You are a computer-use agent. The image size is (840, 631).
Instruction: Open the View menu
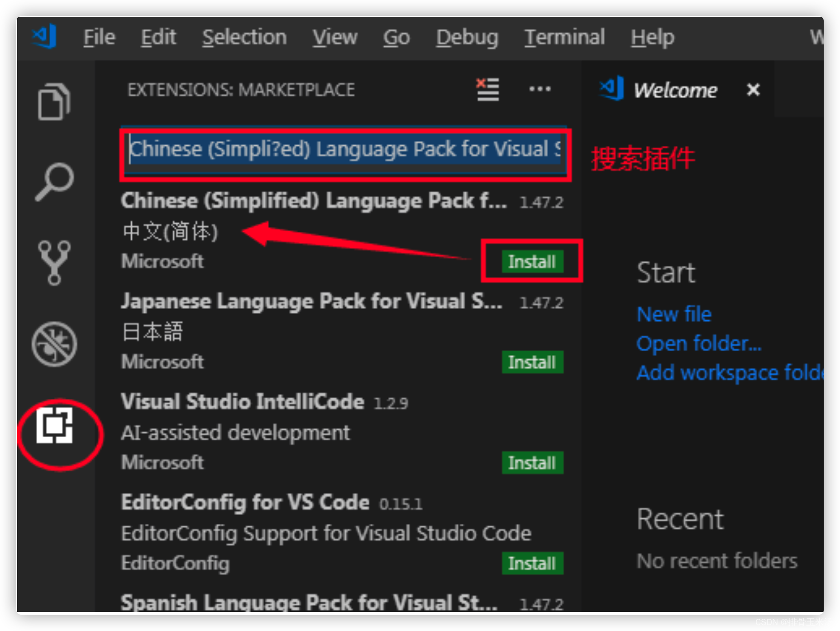(335, 37)
